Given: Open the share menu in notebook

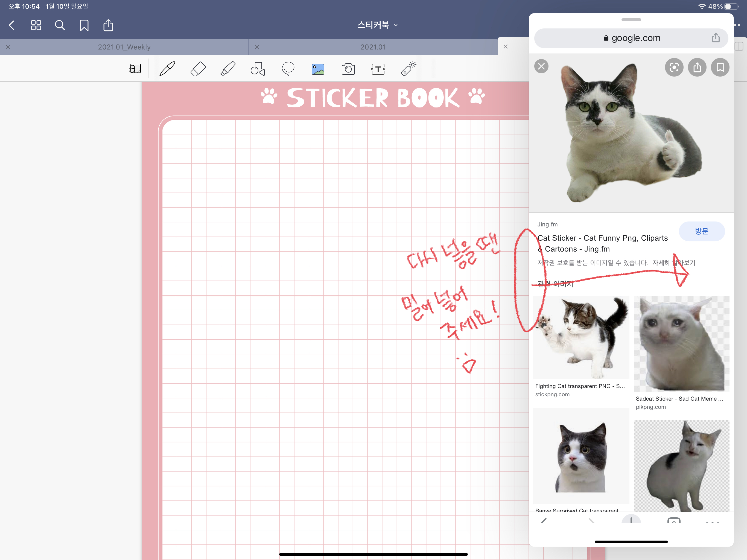Looking at the screenshot, I should [x=108, y=25].
